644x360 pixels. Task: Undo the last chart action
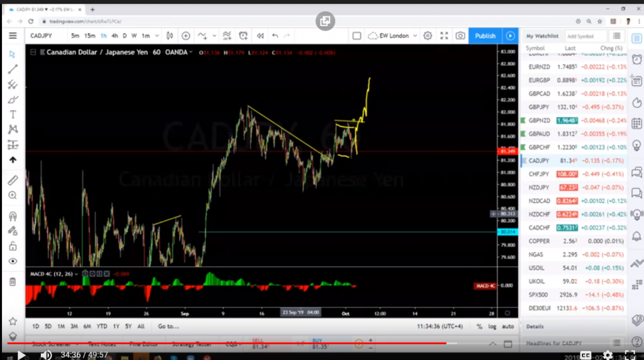click(275, 36)
